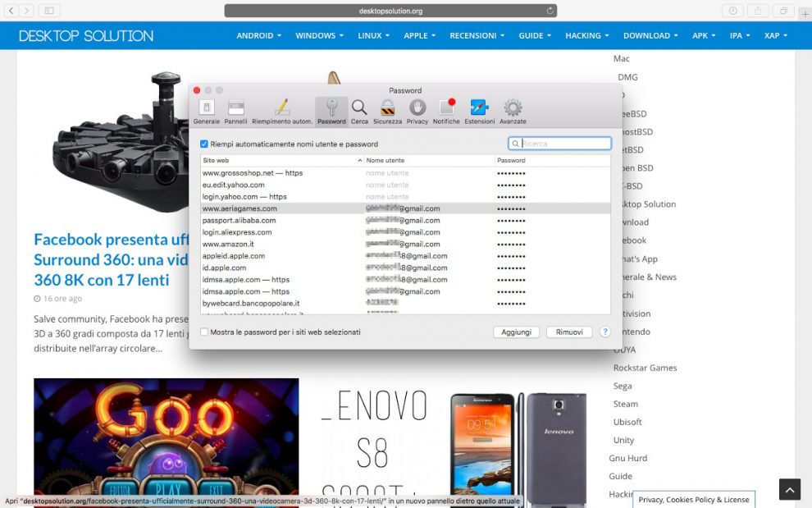This screenshot has height=508, width=812.
Task: Select bywebcard.bancopopolare.it row
Action: pyautogui.click(x=405, y=304)
